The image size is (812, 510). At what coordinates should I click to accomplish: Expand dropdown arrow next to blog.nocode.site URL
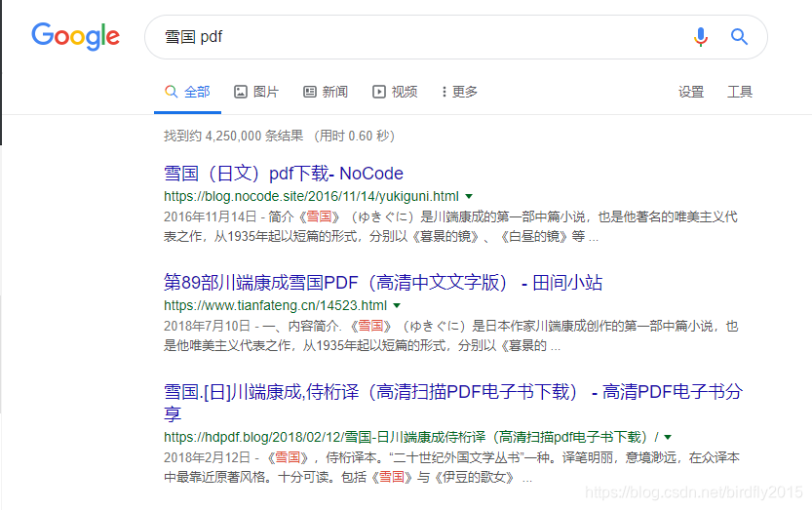click(469, 196)
